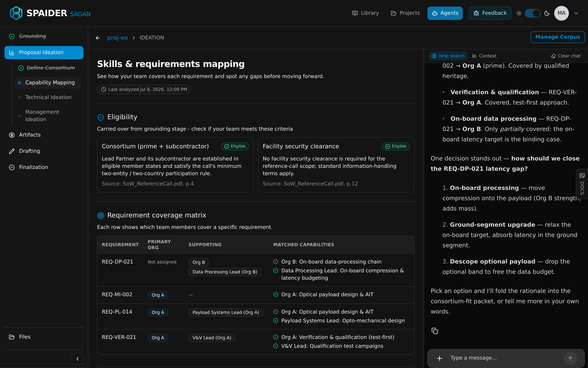
Task: Click the Requirement coverage matrix target icon
Action: click(x=101, y=215)
